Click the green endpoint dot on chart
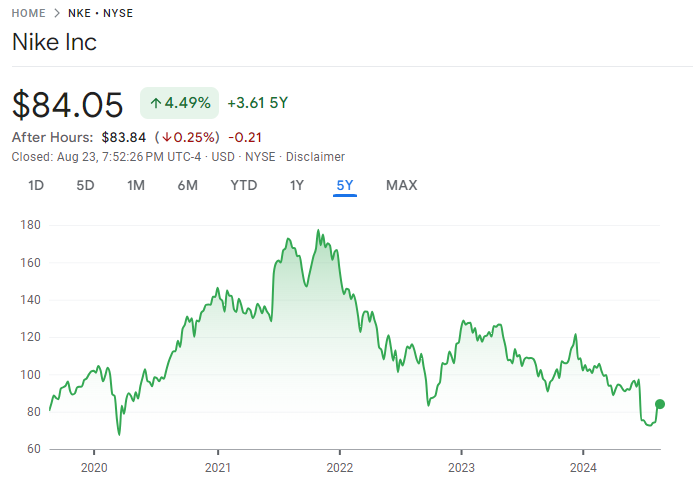The height and width of the screenshot is (486, 693). [x=660, y=404]
